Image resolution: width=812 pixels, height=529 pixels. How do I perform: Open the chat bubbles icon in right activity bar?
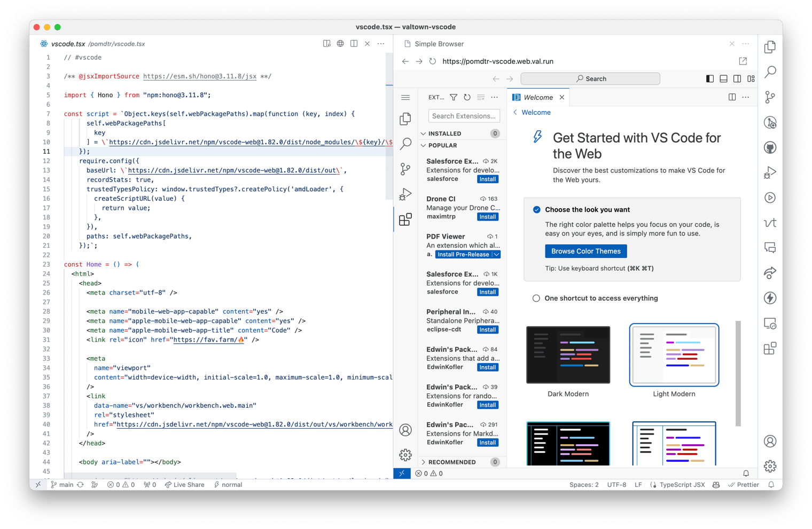[x=770, y=248]
